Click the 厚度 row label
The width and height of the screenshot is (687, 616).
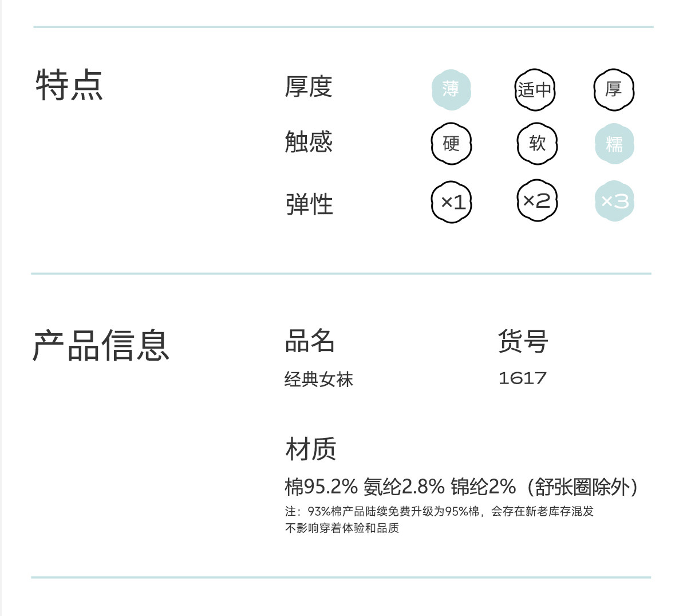coord(309,87)
